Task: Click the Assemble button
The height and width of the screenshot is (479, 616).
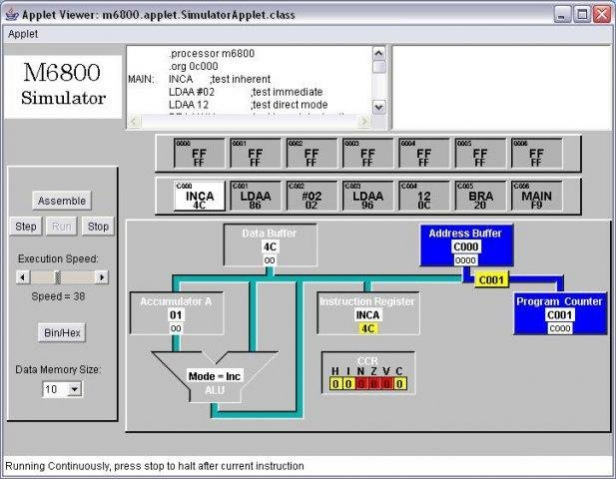Action: [x=62, y=201]
